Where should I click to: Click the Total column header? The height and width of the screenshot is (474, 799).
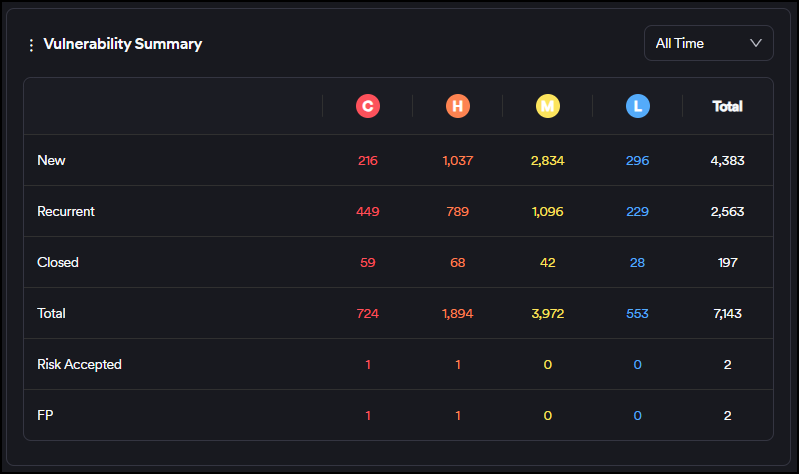727,106
